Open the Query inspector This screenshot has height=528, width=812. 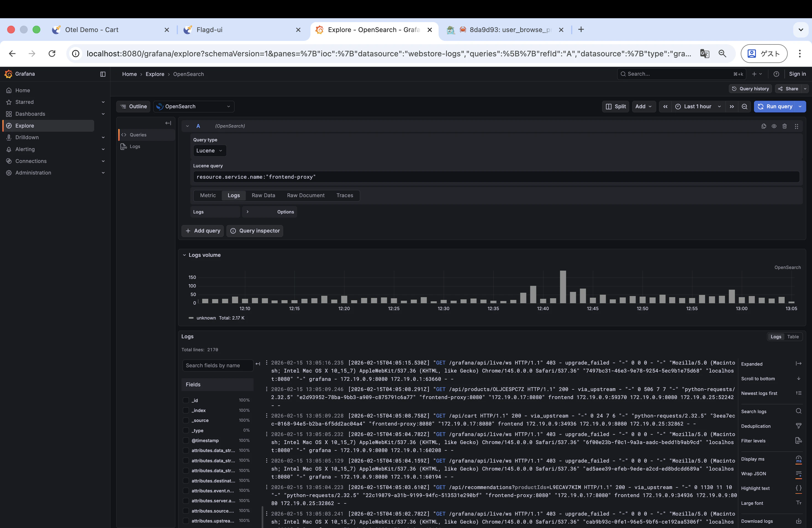click(x=255, y=231)
